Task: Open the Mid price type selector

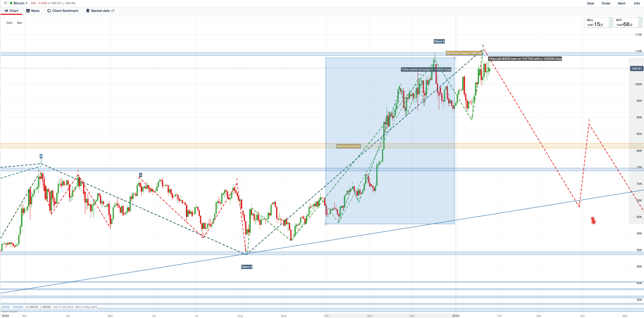Action: pyautogui.click(x=19, y=23)
